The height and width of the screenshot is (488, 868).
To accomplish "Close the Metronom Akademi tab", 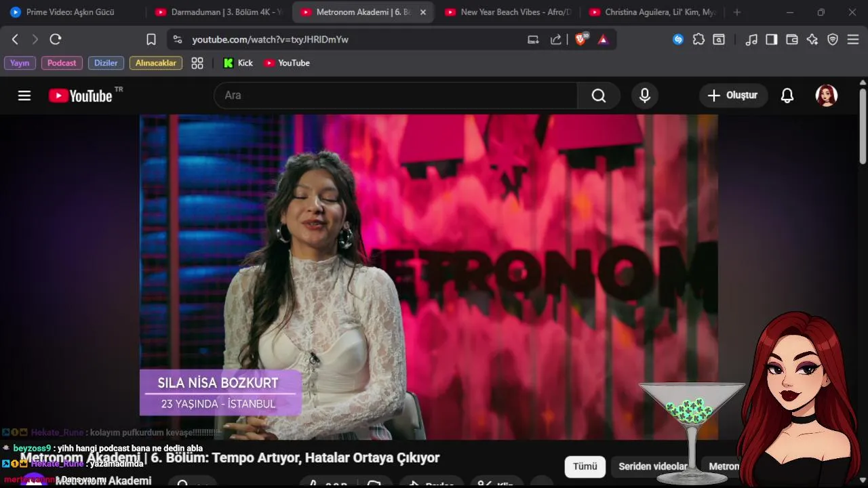I will click(x=424, y=12).
